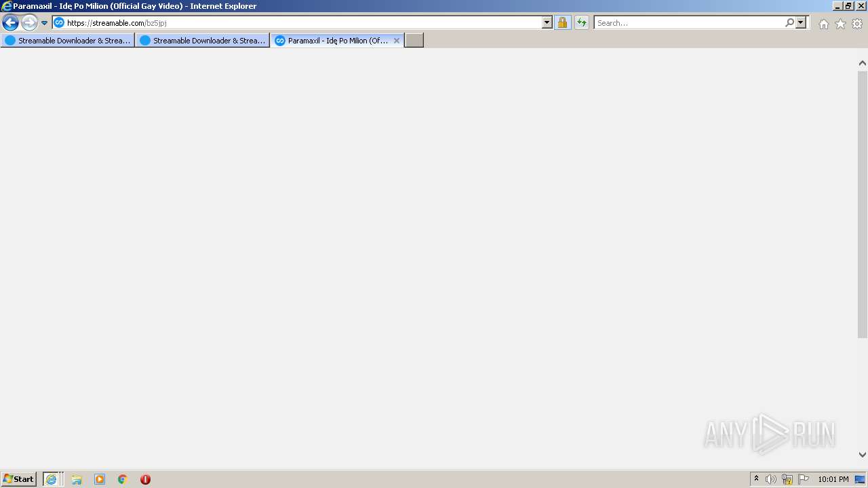Open the security lock report icon
The width and height of the screenshot is (868, 488).
tap(562, 22)
